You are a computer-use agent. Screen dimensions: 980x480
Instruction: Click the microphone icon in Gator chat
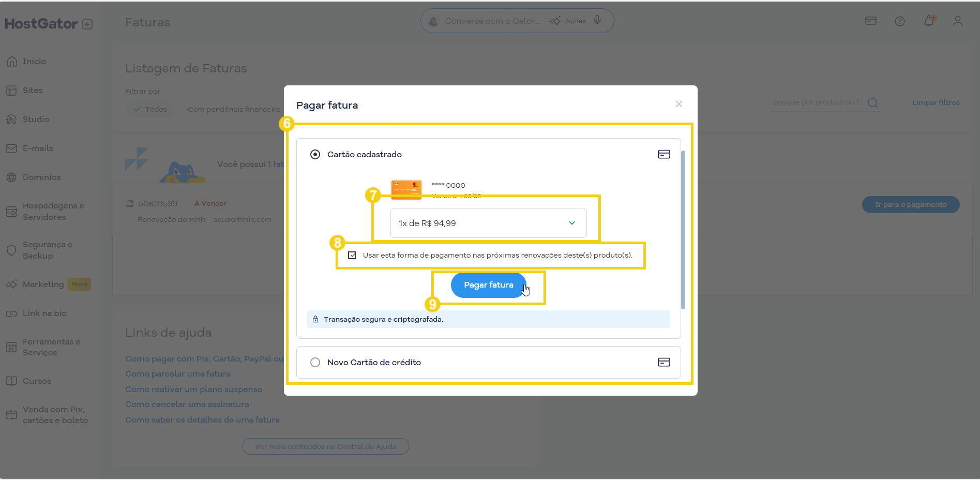click(x=597, y=21)
